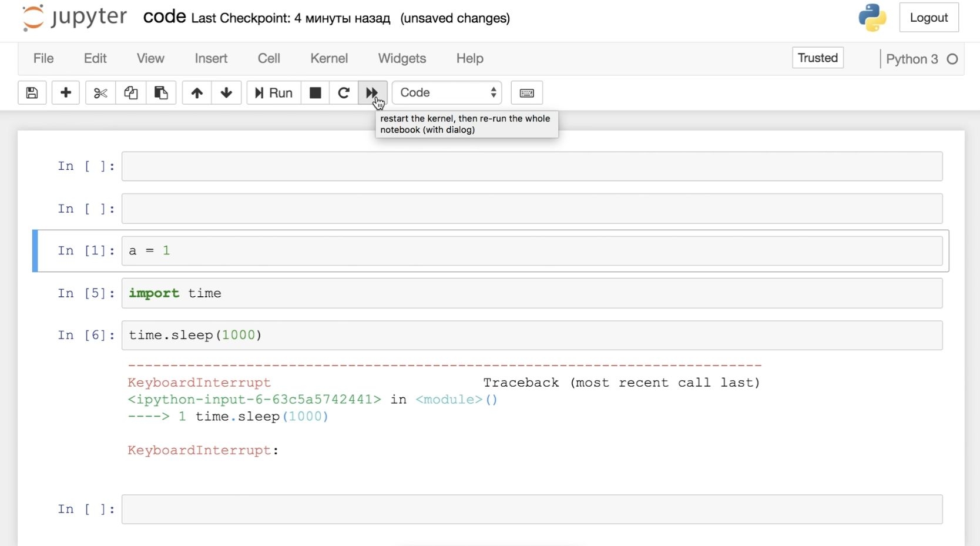Image resolution: width=980 pixels, height=546 pixels.
Task: Open the Help menu
Action: (x=470, y=58)
